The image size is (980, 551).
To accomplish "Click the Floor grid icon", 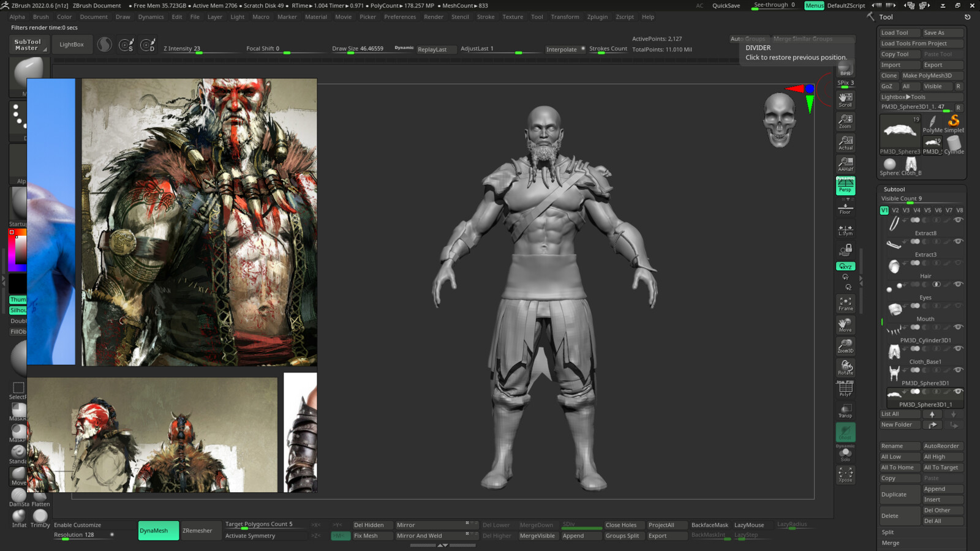I will pyautogui.click(x=845, y=208).
